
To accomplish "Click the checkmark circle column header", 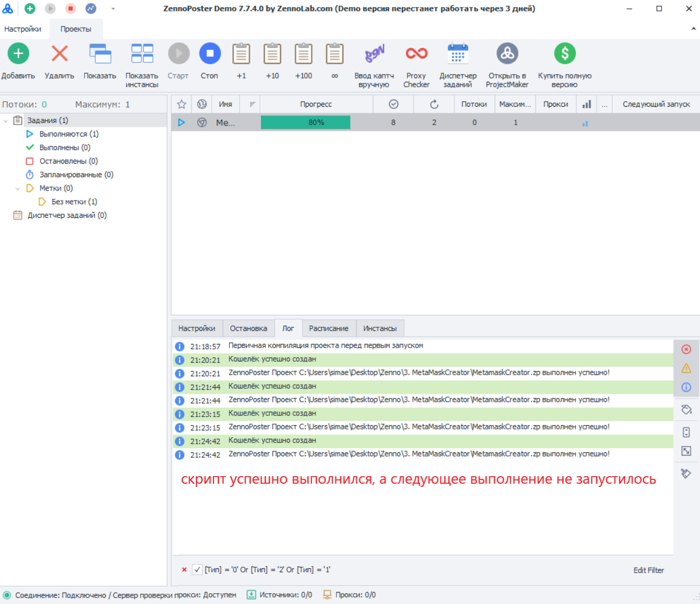I will pyautogui.click(x=394, y=104).
